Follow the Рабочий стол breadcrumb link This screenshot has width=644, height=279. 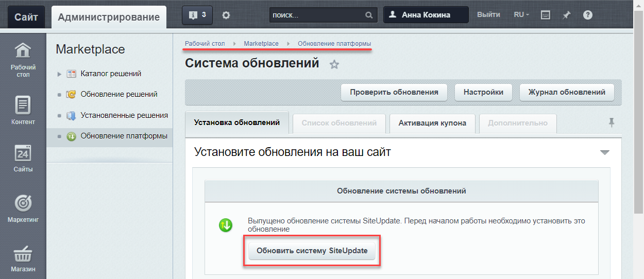pyautogui.click(x=205, y=44)
